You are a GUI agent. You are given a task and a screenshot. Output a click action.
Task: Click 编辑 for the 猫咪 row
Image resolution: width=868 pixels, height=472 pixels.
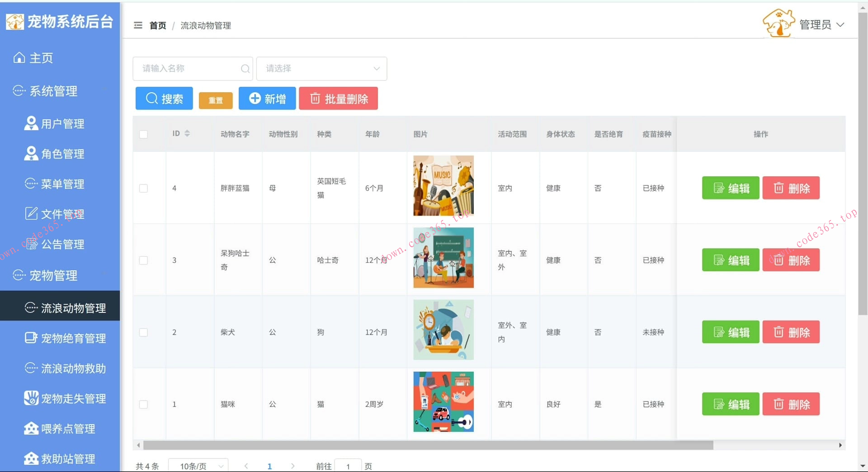730,404
